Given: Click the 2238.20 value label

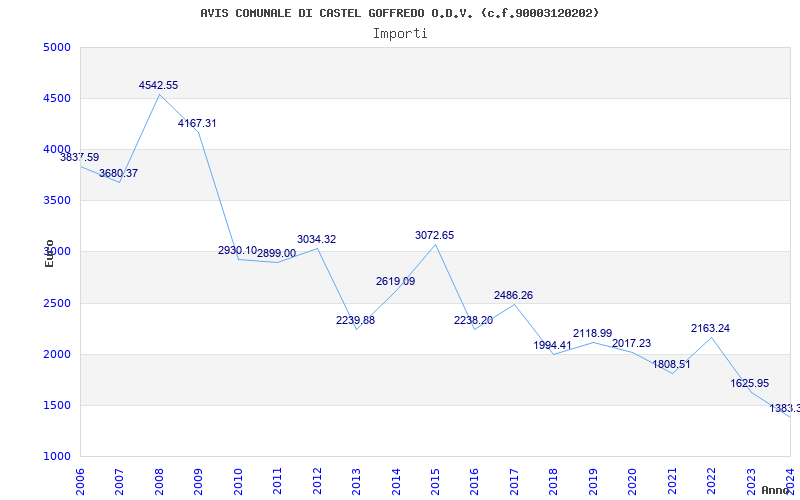Looking at the screenshot, I should coord(473,320).
